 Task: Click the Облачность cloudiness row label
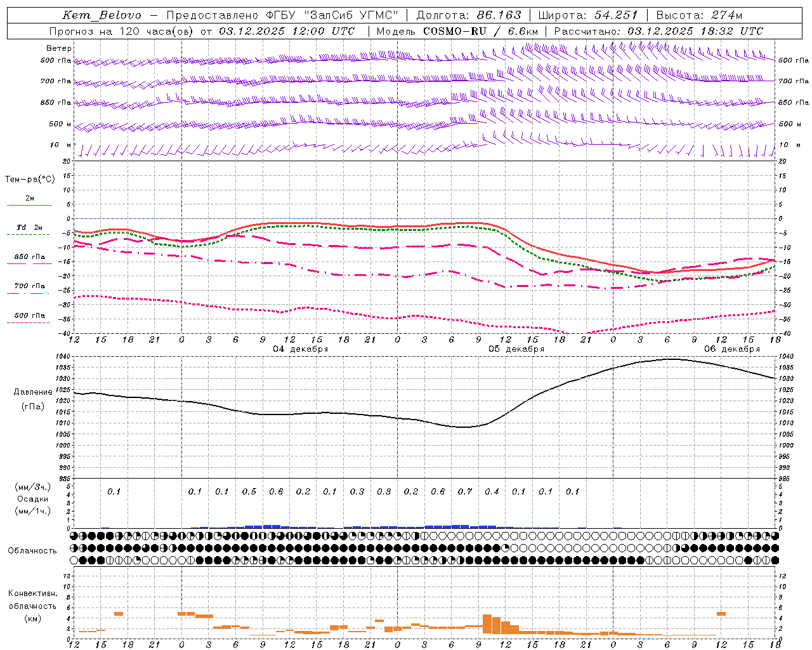[32, 551]
